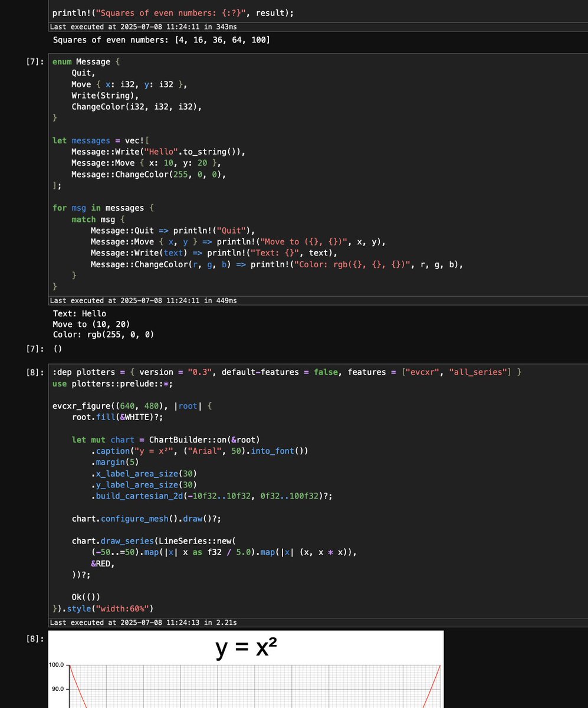Viewport: 588px width, 708px height.
Task: Click the 'Message::ChangeColor(255, 0, 0),' line
Action: point(149,175)
